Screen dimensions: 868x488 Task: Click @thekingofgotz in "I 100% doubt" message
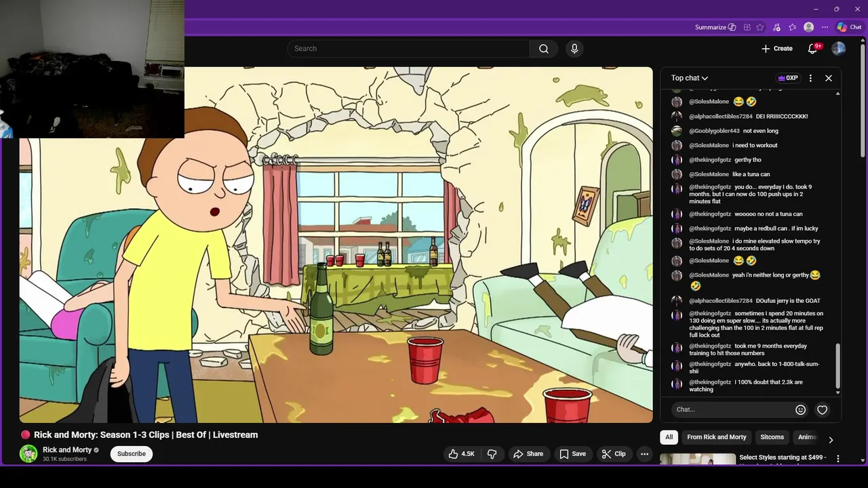(710, 382)
